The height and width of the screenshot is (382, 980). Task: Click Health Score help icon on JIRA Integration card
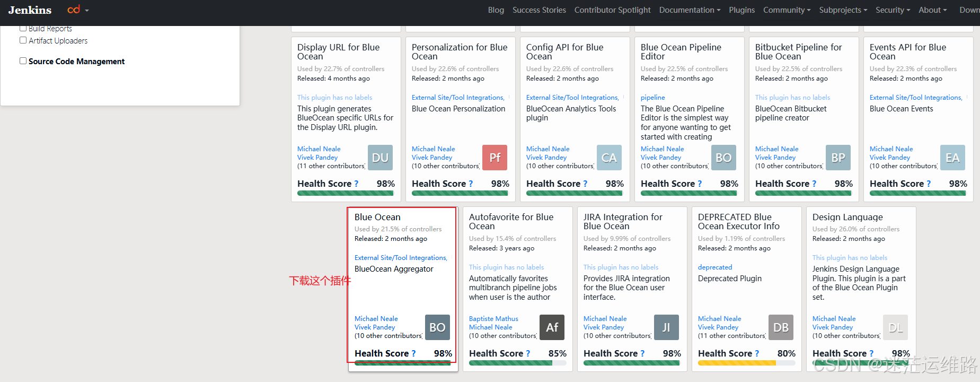pos(642,353)
